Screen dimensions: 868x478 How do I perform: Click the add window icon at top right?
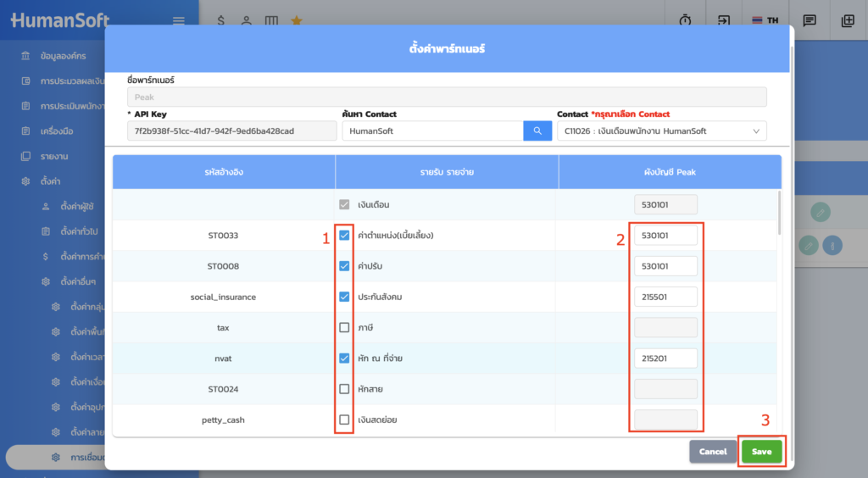pyautogui.click(x=848, y=21)
